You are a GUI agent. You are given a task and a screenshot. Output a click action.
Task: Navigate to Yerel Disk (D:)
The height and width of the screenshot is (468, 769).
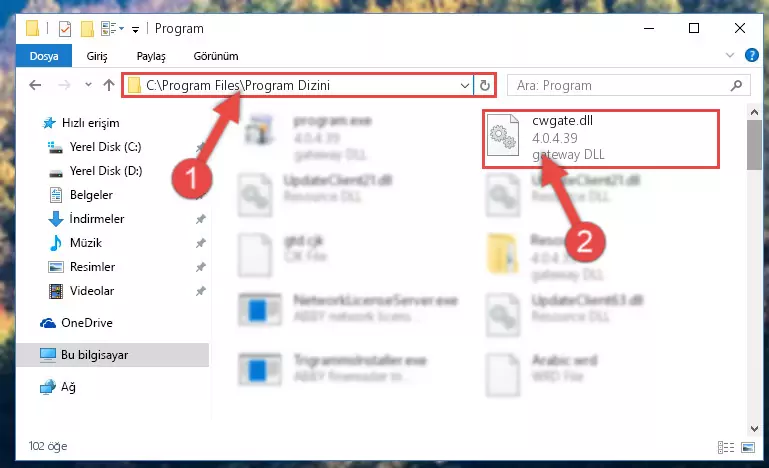coord(106,171)
